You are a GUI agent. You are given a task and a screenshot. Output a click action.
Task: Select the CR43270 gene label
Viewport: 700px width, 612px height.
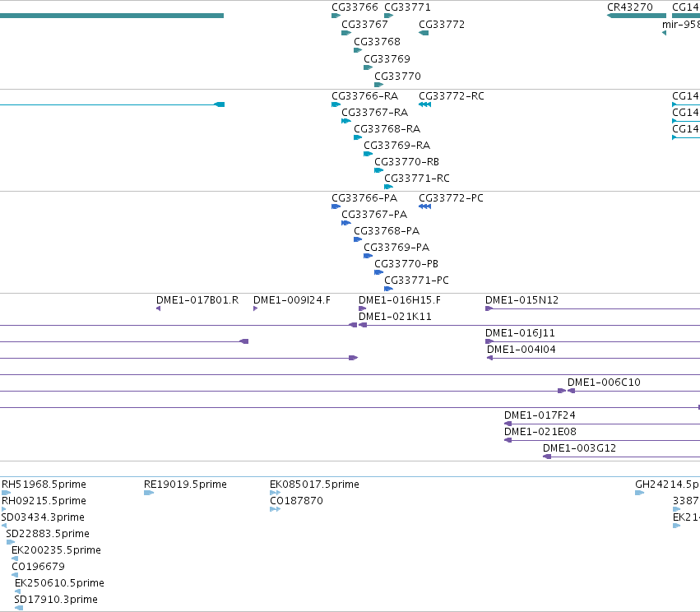tap(630, 7)
